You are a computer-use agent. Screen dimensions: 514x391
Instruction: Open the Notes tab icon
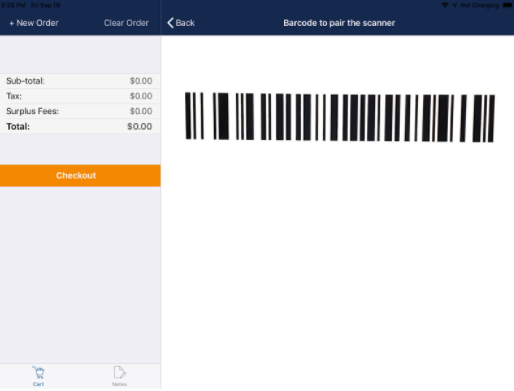[119, 373]
